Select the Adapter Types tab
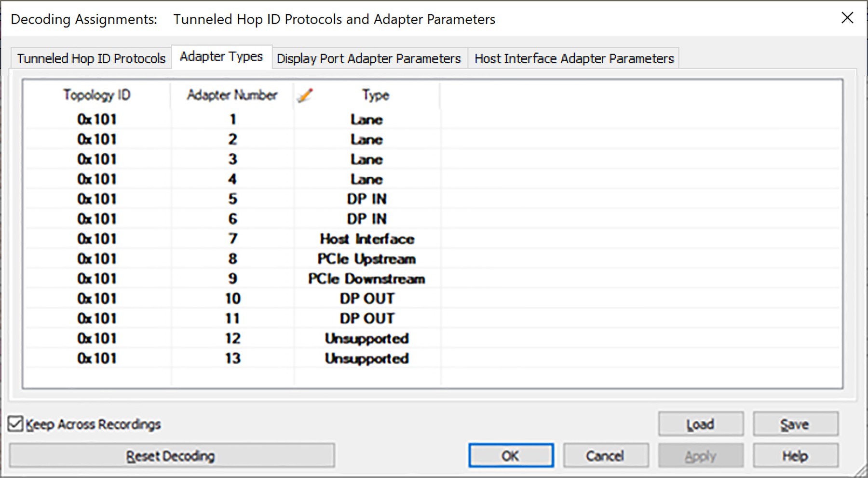 point(221,56)
